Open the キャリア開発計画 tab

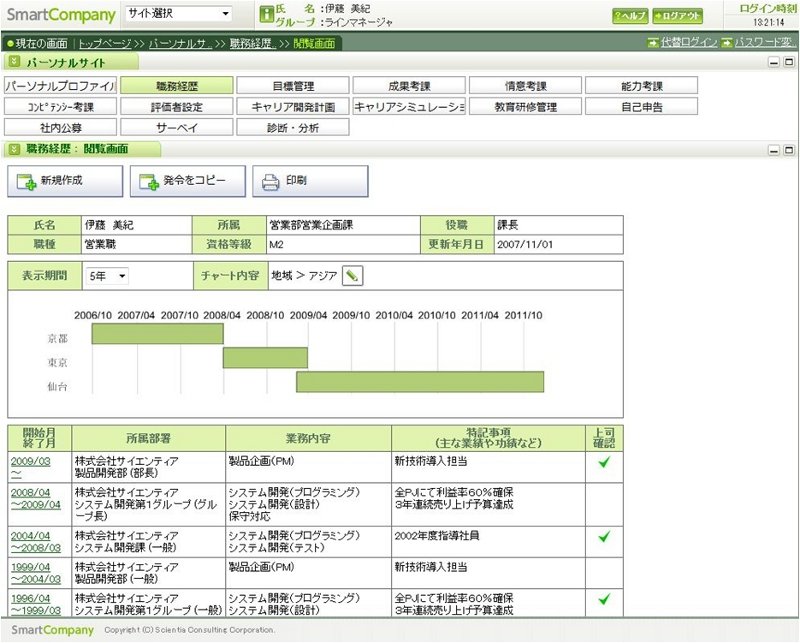293,106
